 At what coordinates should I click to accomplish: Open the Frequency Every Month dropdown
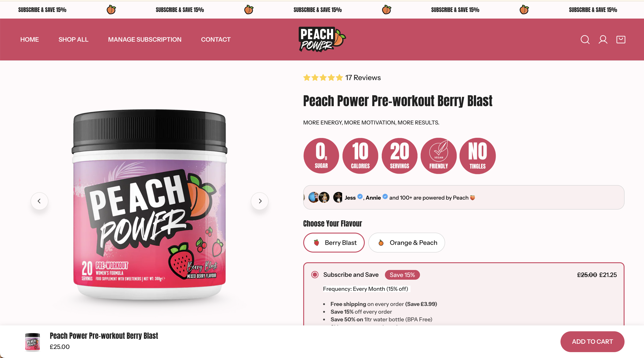367,289
